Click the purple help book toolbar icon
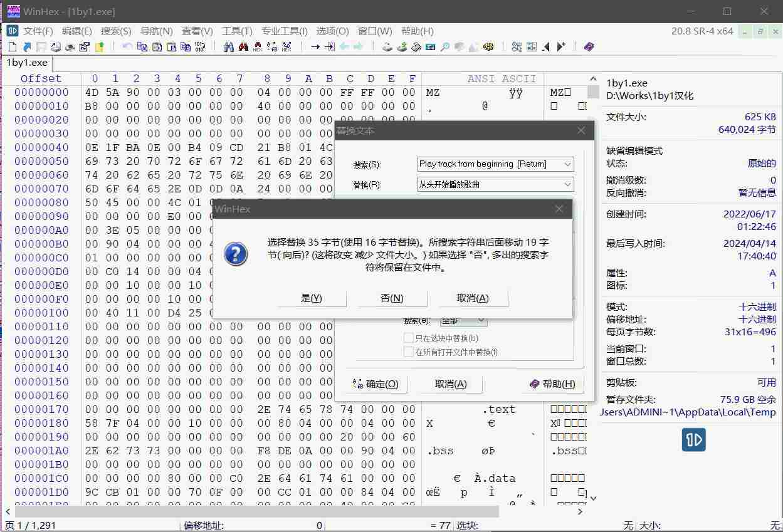 [x=589, y=47]
